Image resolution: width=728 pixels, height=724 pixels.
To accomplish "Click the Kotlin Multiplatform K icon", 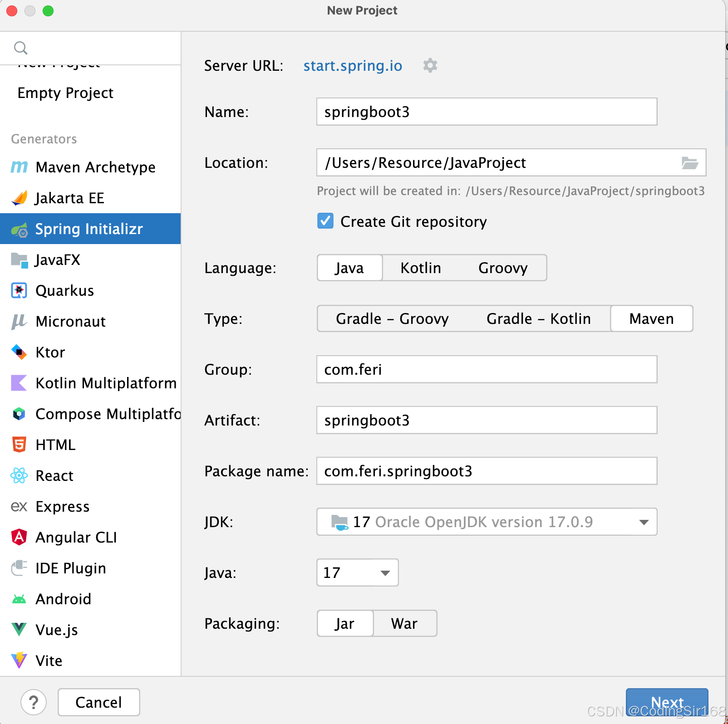I will (19, 383).
